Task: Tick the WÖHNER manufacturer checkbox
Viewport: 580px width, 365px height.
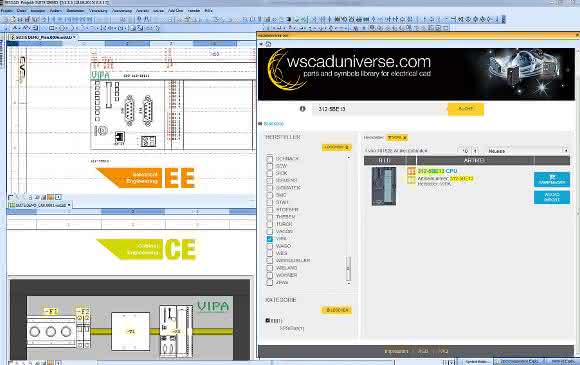Action: tap(270, 275)
